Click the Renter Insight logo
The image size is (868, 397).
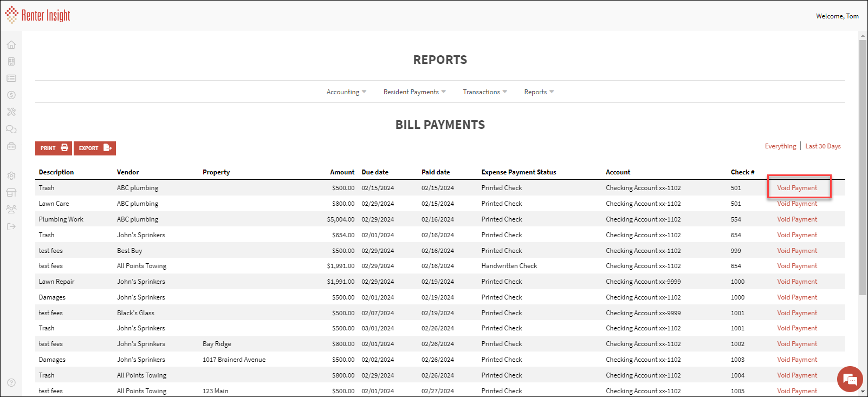(38, 15)
